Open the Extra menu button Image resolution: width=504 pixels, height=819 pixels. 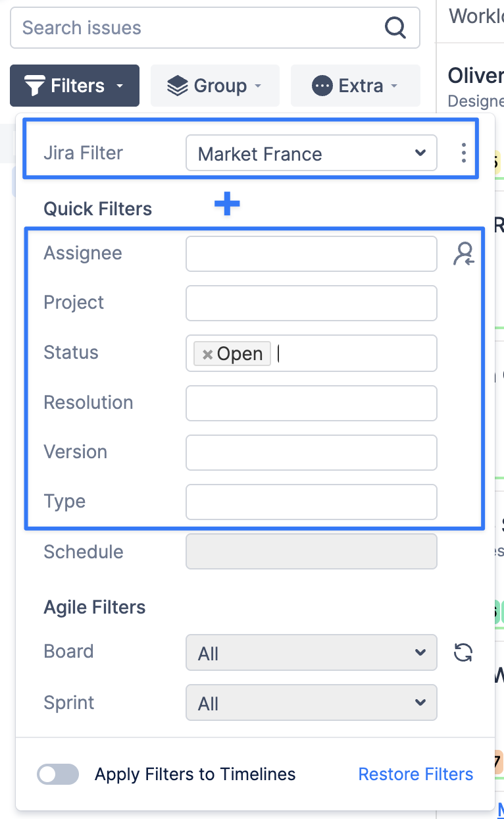[x=355, y=86]
